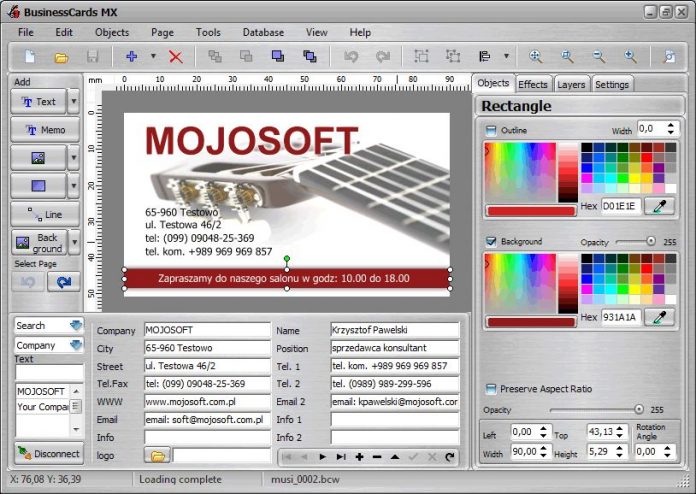Enable the Outline checkbox
The width and height of the screenshot is (696, 494).
click(x=490, y=130)
